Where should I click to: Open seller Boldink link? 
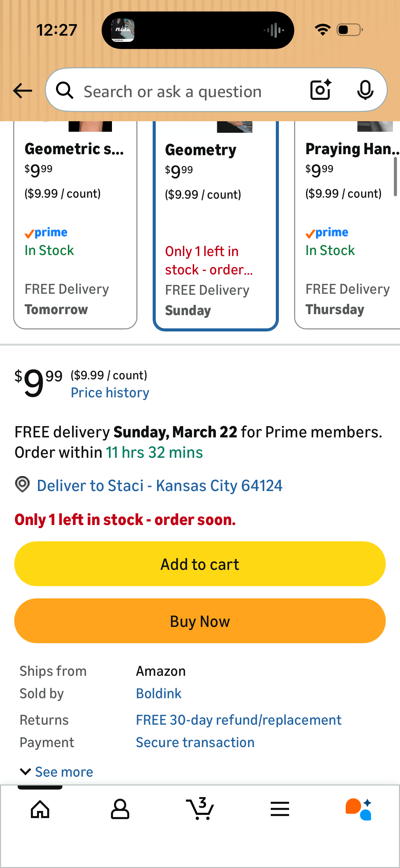pos(158,693)
